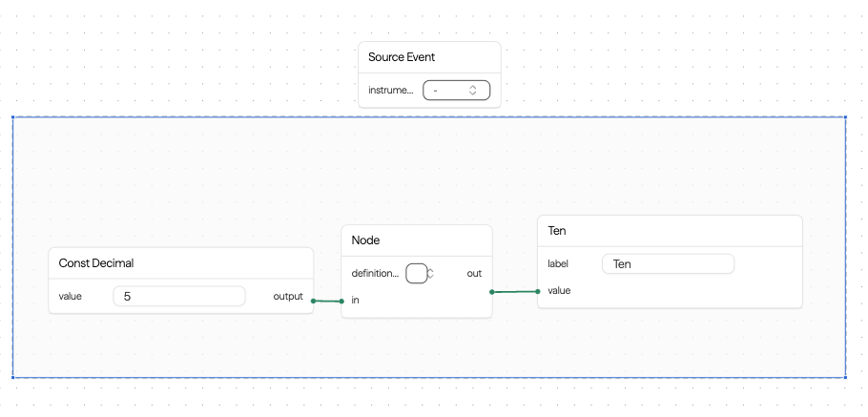Open the instrument dropdown in Source Event
This screenshot has width=868, height=417.
tap(456, 91)
